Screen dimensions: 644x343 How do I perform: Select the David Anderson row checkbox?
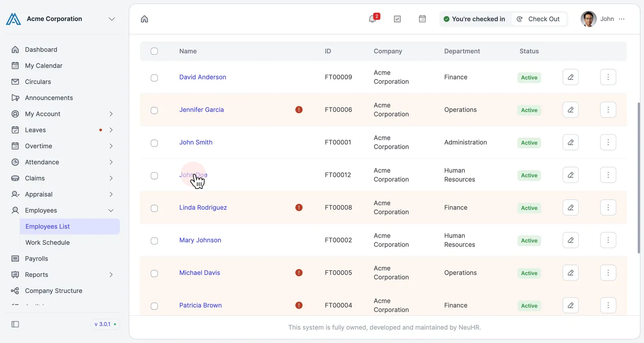pos(154,78)
